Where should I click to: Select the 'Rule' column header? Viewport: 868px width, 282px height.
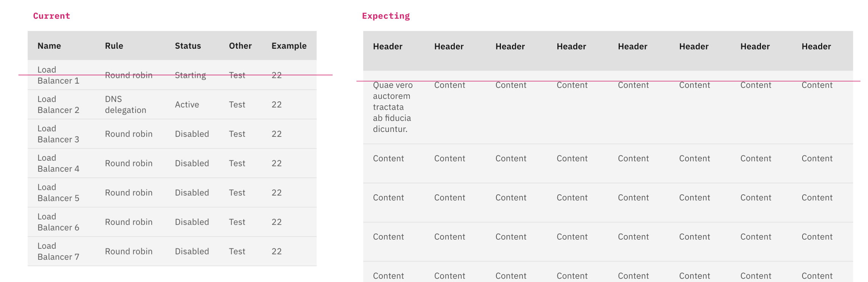pyautogui.click(x=114, y=46)
